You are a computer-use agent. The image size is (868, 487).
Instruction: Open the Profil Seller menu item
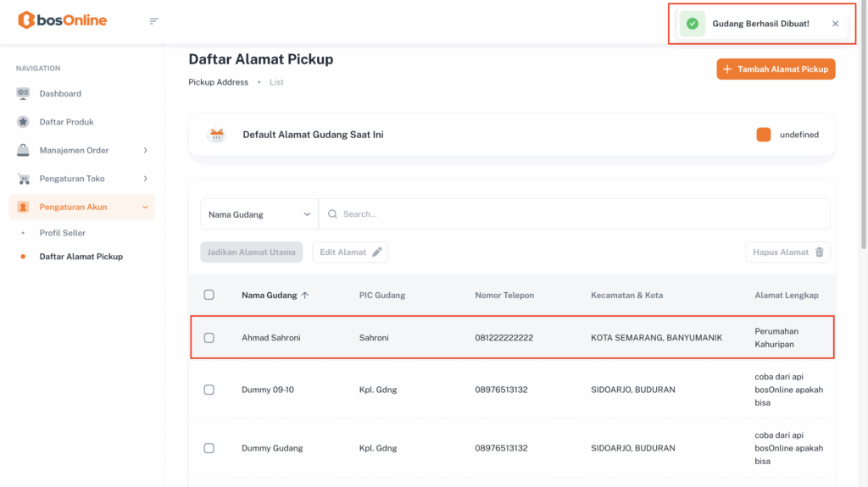pos(63,233)
